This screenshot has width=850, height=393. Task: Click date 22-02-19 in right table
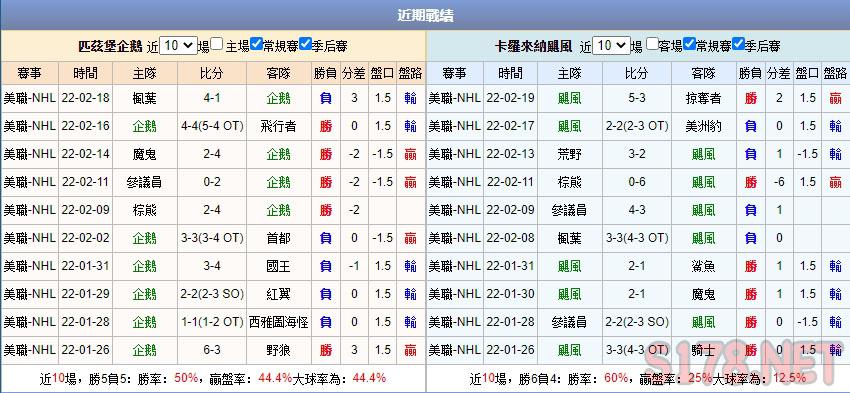tap(510, 98)
